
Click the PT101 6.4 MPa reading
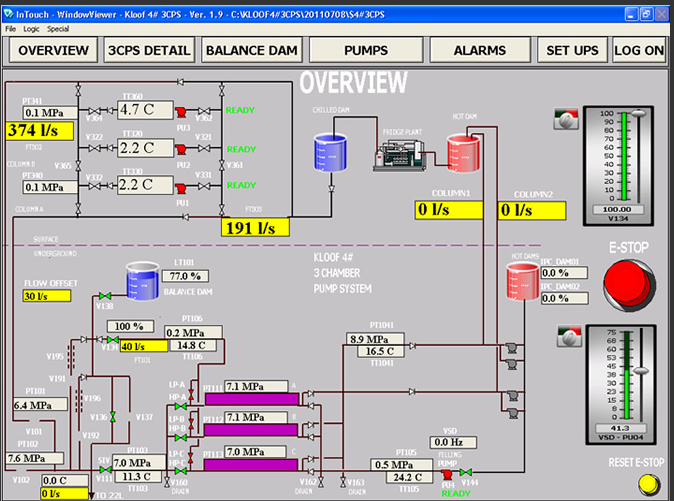(x=40, y=405)
